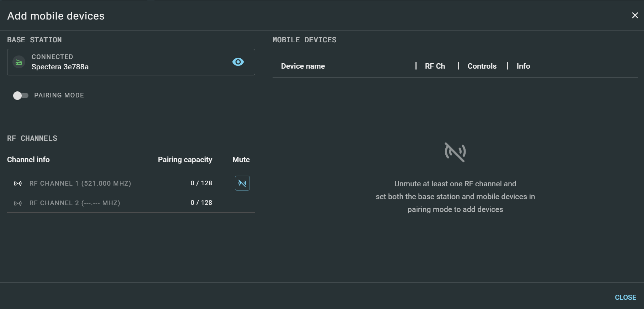The image size is (644, 309).
Task: Click the RF Channel 1 signal icon
Action: [x=18, y=183]
